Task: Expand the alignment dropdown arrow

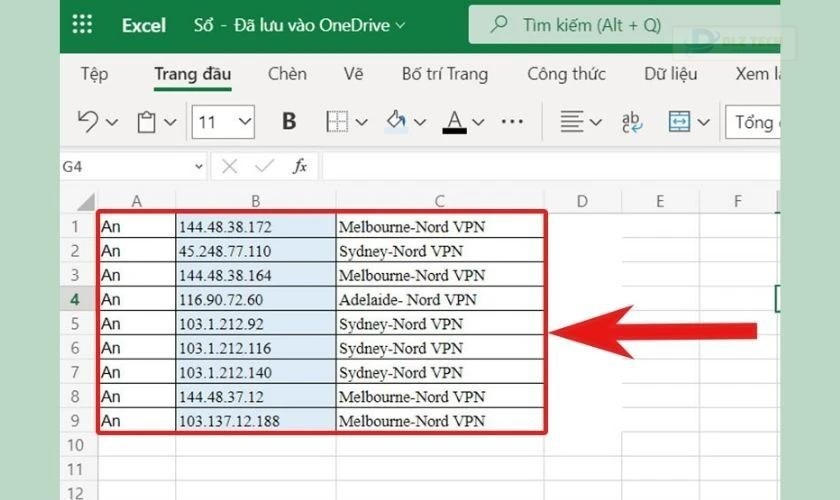Action: click(x=596, y=123)
